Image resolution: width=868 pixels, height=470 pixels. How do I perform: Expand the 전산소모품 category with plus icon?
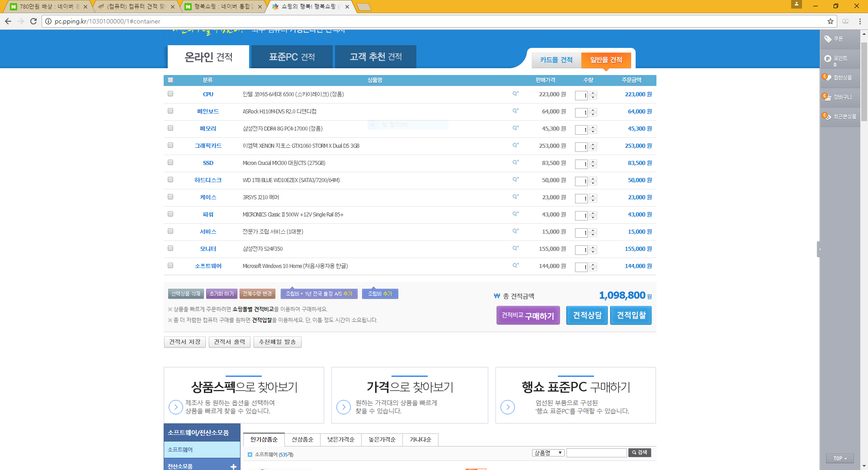(x=233, y=466)
